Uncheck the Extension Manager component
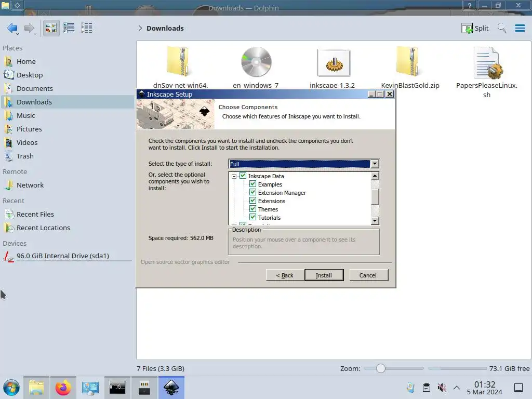 coord(253,192)
